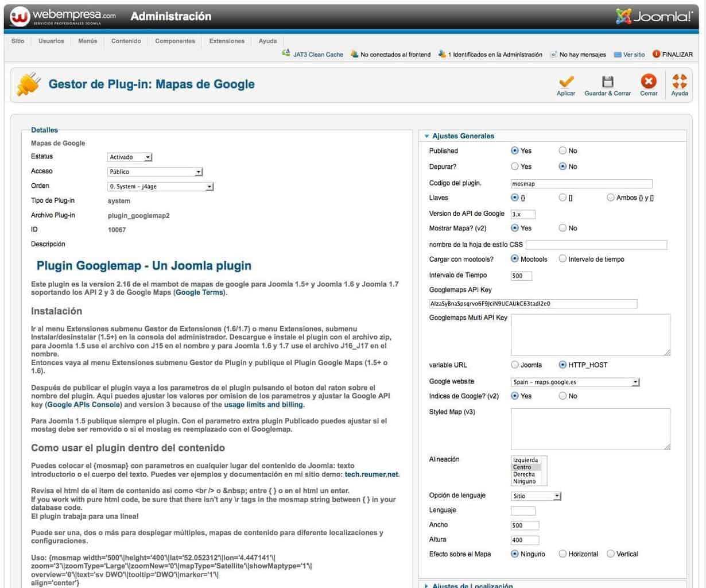Open the Acceso Público dropdown

click(x=155, y=172)
